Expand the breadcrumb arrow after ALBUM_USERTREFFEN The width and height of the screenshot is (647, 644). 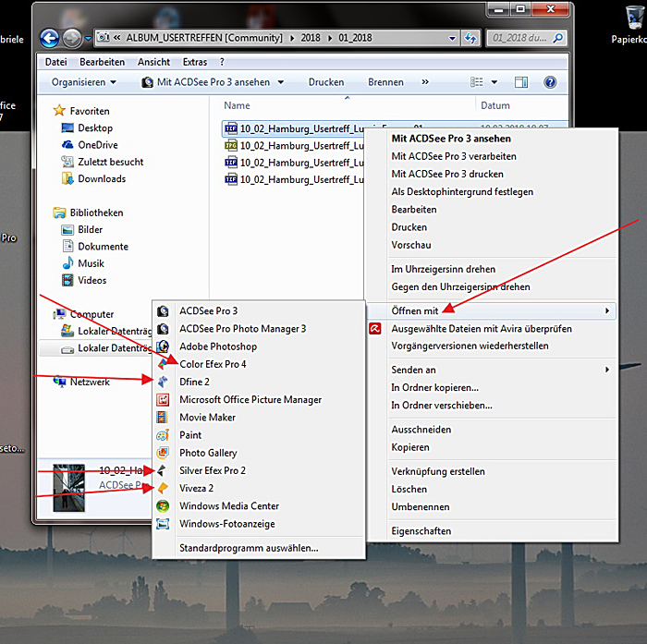point(292,39)
